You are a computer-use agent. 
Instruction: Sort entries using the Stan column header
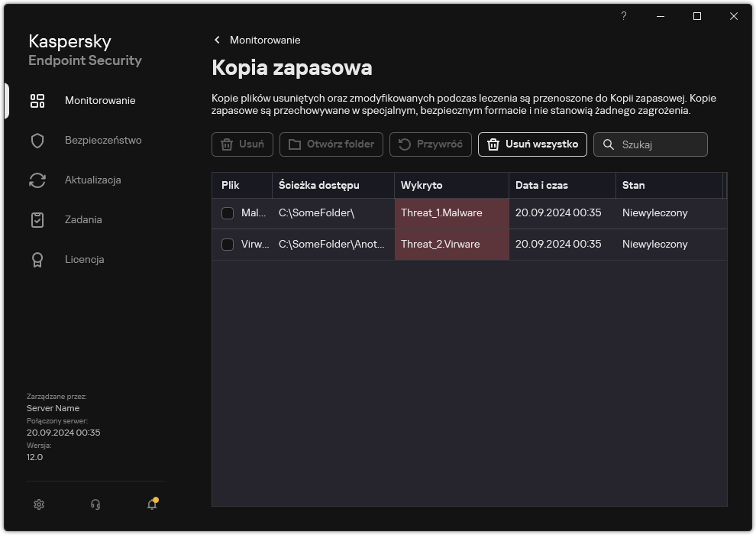[635, 185]
